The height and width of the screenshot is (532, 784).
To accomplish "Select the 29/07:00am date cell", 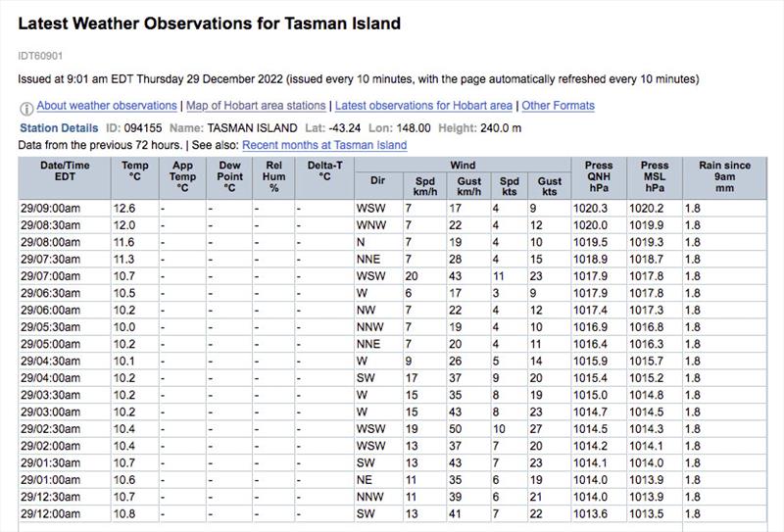I will click(x=65, y=276).
